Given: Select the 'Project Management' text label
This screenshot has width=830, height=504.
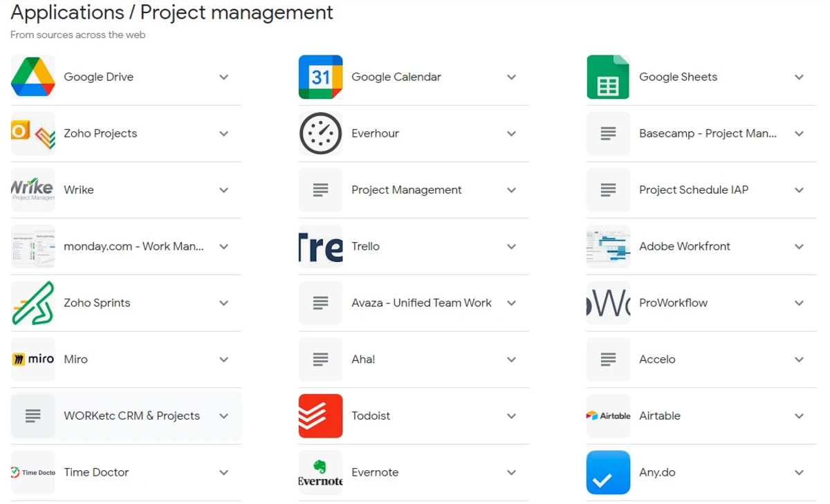Looking at the screenshot, I should point(407,190).
